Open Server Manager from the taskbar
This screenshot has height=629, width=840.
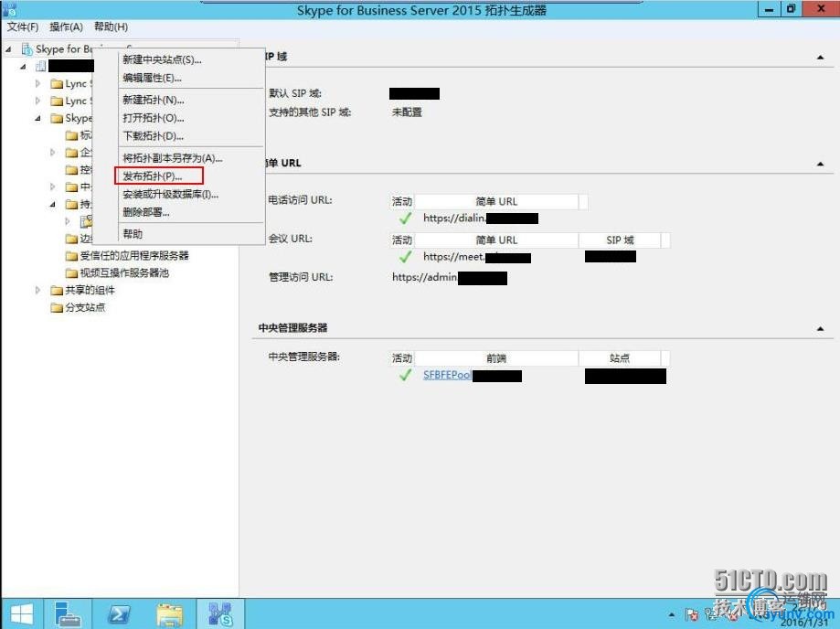pos(68,614)
